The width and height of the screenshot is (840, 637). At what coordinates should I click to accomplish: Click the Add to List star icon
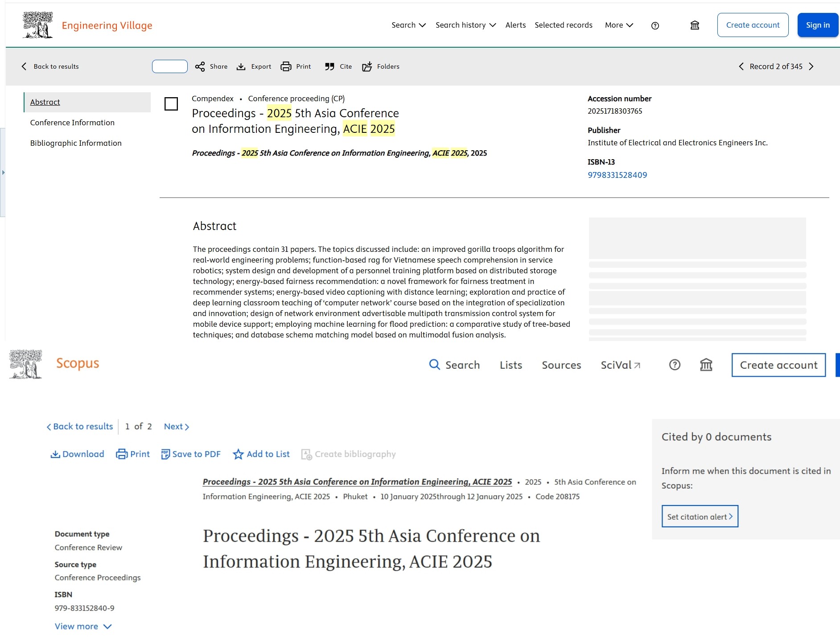238,454
